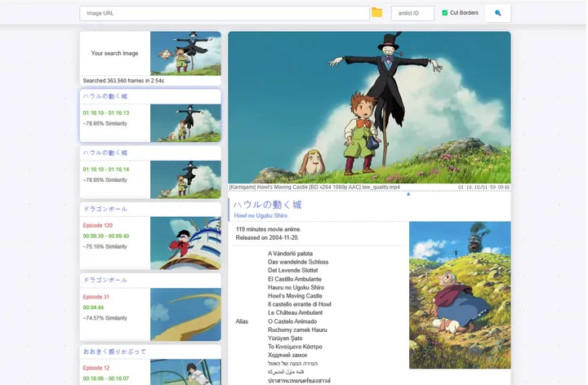Click alias 'O Castelo Animado'
The height and width of the screenshot is (385, 588).
pyautogui.click(x=292, y=321)
